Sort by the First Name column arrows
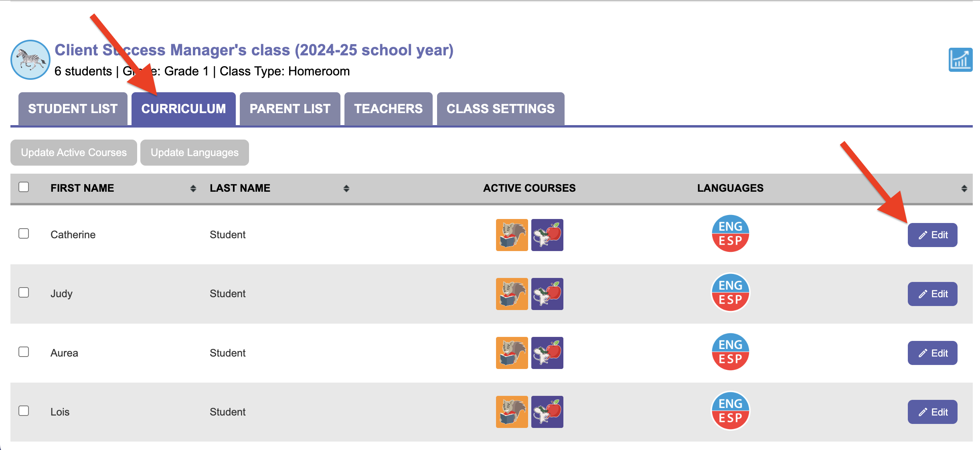 coord(193,189)
